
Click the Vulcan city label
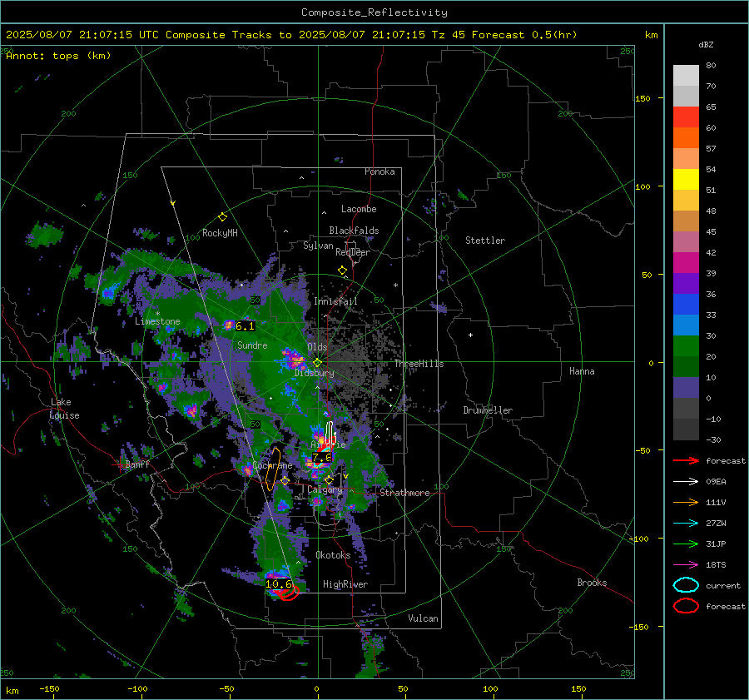(424, 618)
